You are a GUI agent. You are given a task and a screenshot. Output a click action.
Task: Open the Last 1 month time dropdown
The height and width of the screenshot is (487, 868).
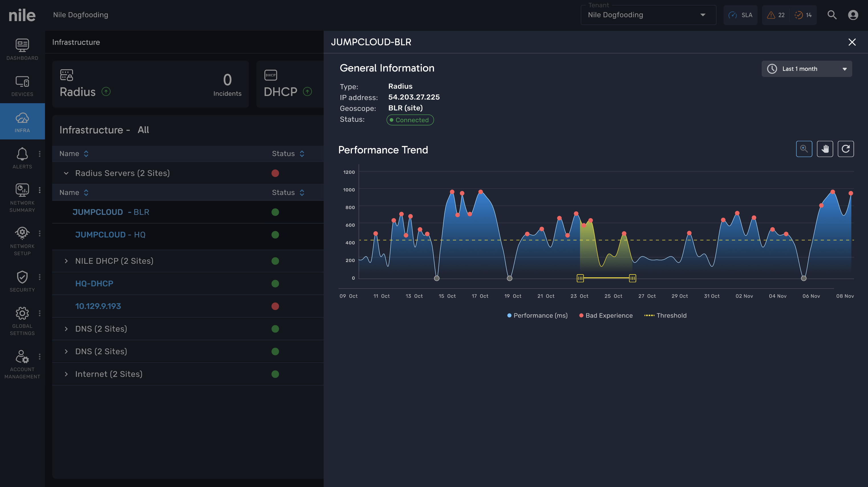[807, 69]
